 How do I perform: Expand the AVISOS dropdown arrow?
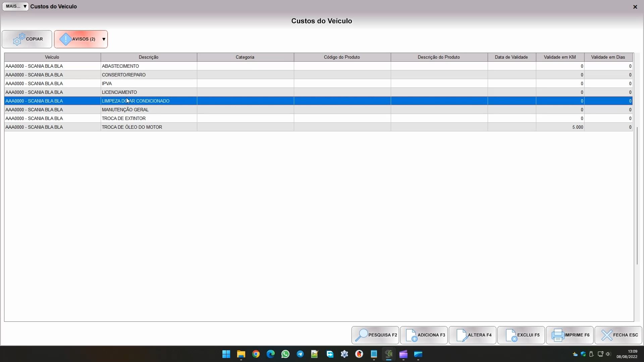tap(104, 39)
